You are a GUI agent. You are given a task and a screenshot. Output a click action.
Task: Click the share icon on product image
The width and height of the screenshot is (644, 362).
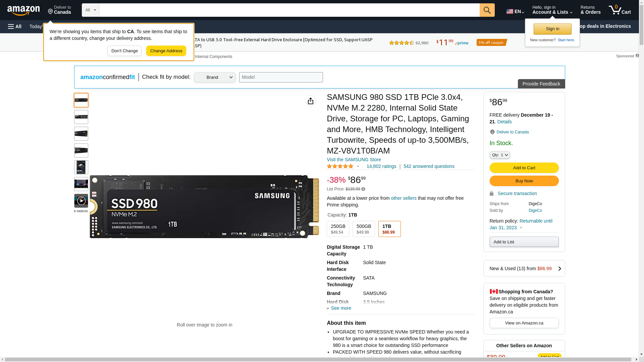[311, 101]
